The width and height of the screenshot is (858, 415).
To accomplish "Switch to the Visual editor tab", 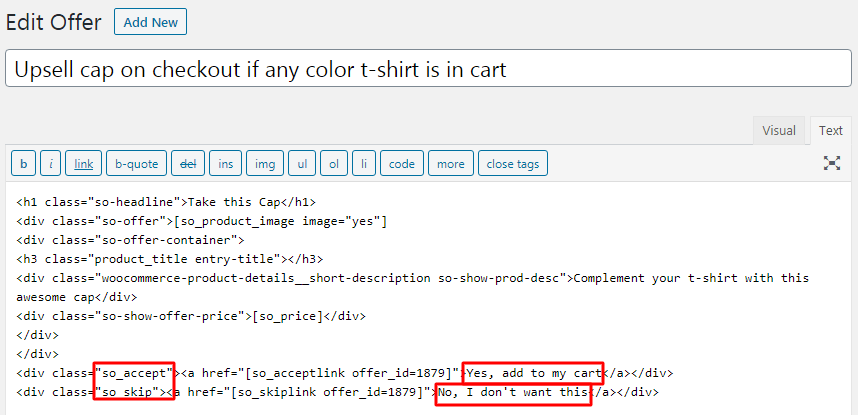I will point(779,130).
